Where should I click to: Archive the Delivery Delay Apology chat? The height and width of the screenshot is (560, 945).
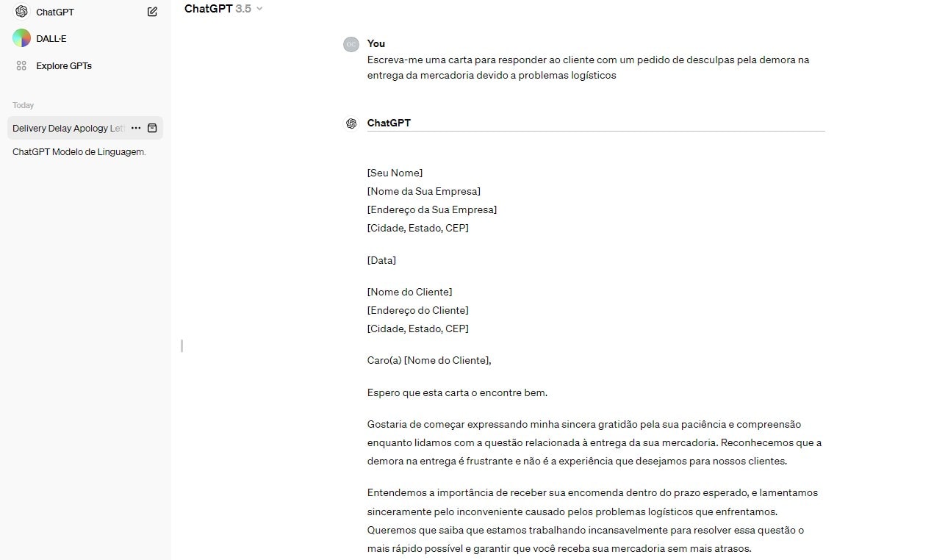152,128
